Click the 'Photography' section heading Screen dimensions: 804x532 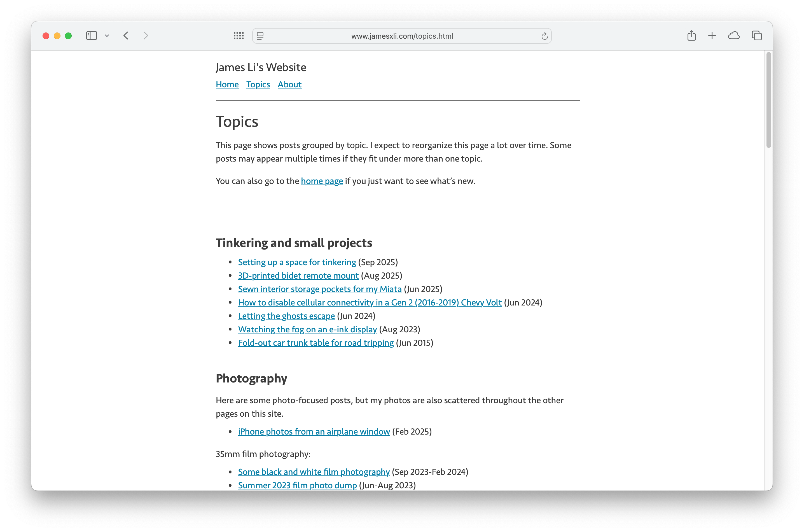tap(251, 379)
